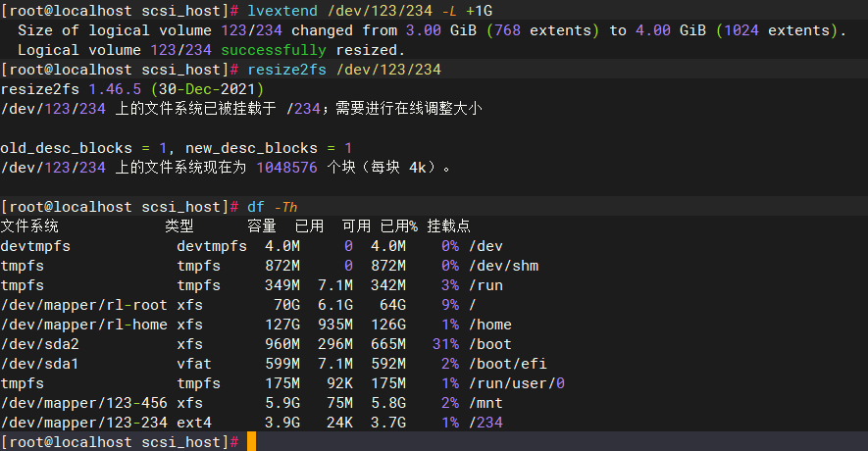868x451 pixels.
Task: Click the /dev/mapper/rl-root row name
Action: [84, 305]
